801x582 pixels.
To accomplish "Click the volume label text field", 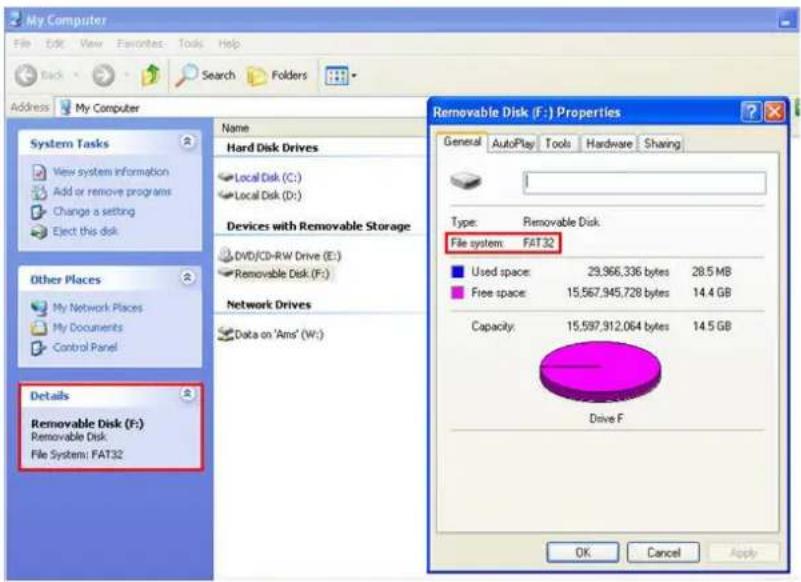I will pyautogui.click(x=645, y=182).
